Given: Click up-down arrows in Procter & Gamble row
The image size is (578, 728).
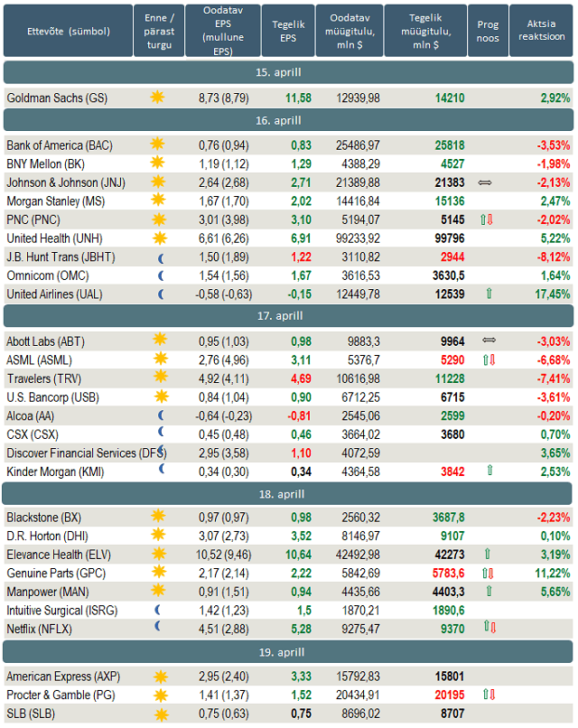Looking at the screenshot, I should [489, 695].
